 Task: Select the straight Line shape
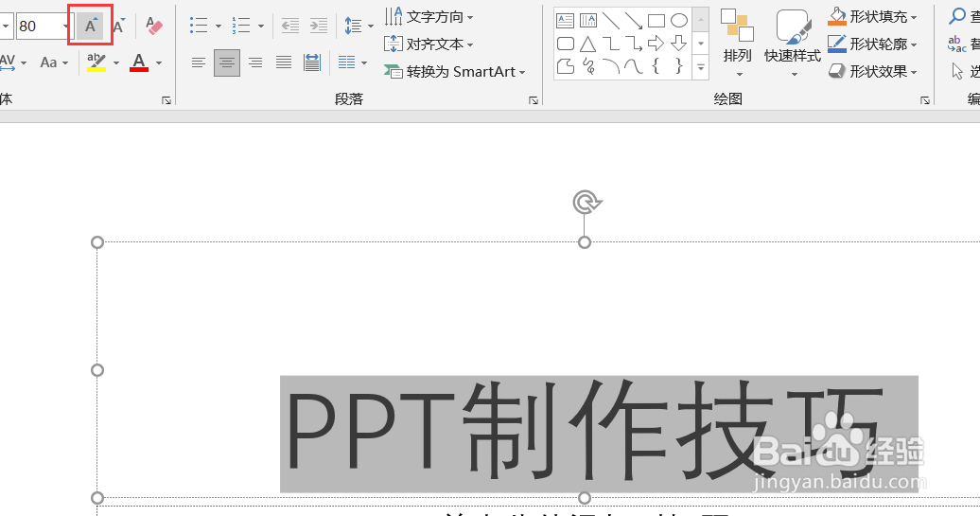coord(611,21)
